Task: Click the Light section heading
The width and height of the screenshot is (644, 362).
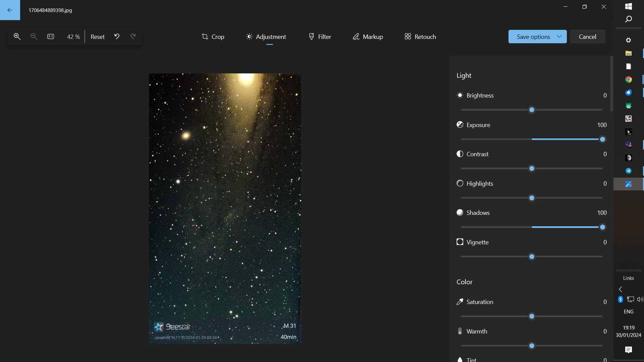Action: [464, 75]
